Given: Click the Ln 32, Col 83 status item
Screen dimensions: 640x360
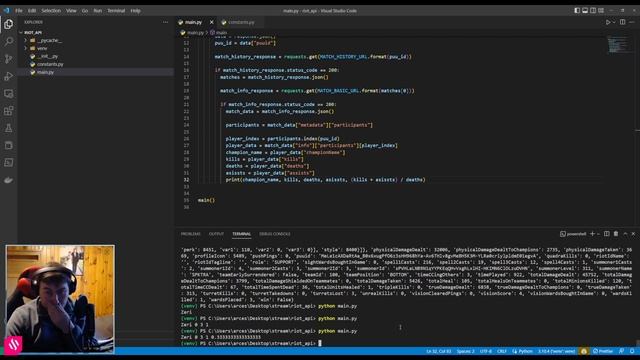Looking at the screenshot, I should 439,351.
